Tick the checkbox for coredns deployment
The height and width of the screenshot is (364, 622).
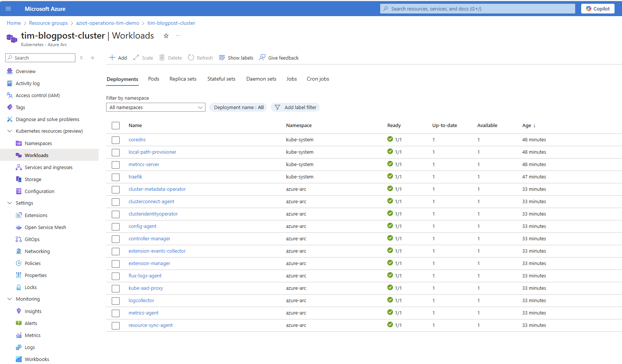point(115,140)
